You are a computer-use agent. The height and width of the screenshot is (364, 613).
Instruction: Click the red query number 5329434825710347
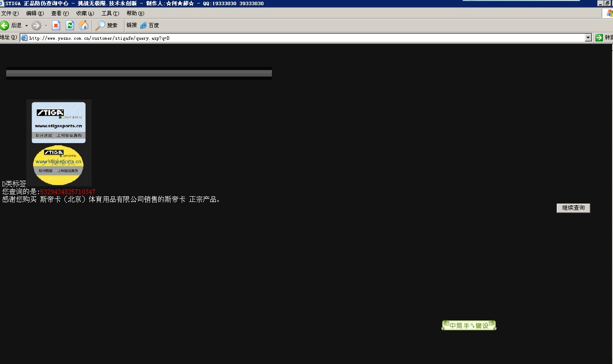(67, 192)
